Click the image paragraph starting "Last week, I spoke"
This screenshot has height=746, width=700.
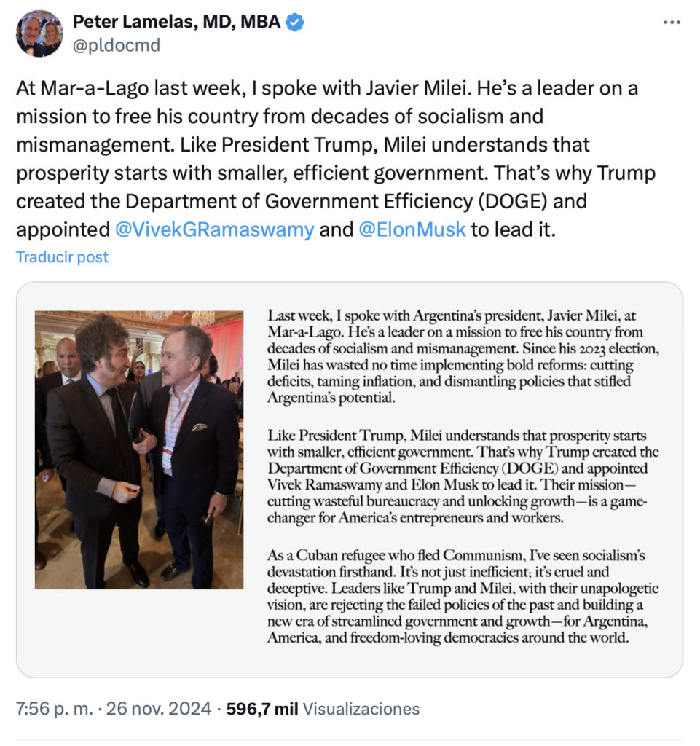(x=462, y=357)
